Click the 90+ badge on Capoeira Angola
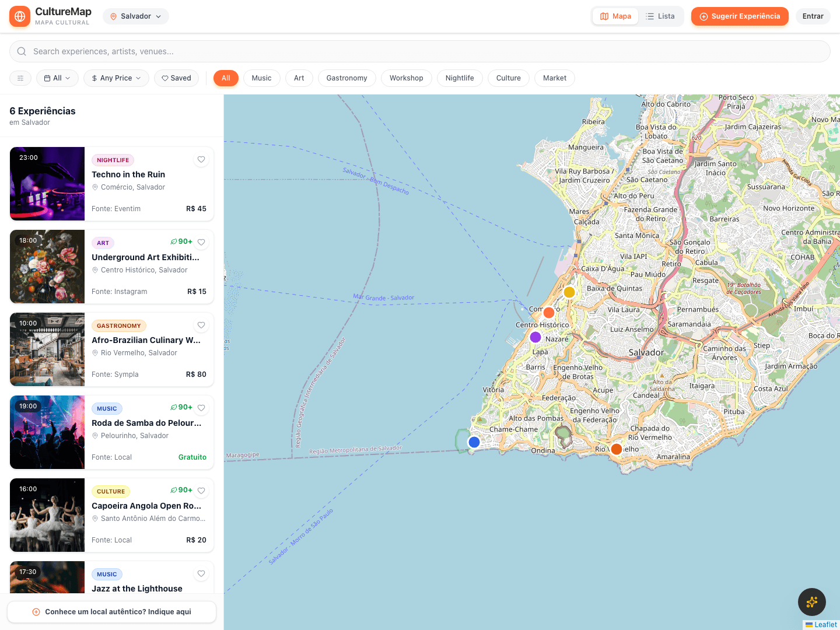The image size is (840, 630). 181,490
